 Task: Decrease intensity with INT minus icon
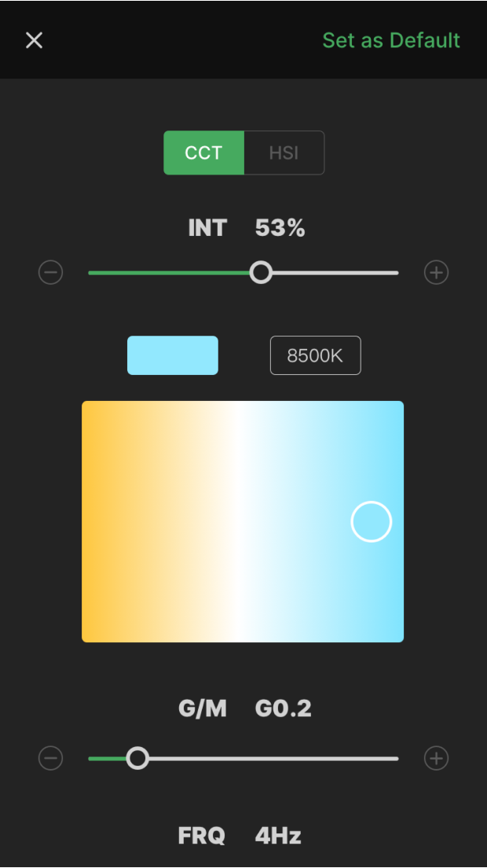pos(50,273)
